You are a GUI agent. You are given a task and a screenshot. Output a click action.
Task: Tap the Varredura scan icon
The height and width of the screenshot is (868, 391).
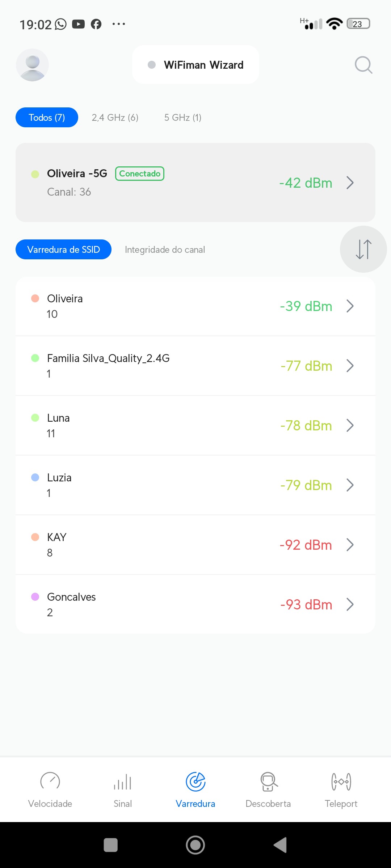pos(195,782)
